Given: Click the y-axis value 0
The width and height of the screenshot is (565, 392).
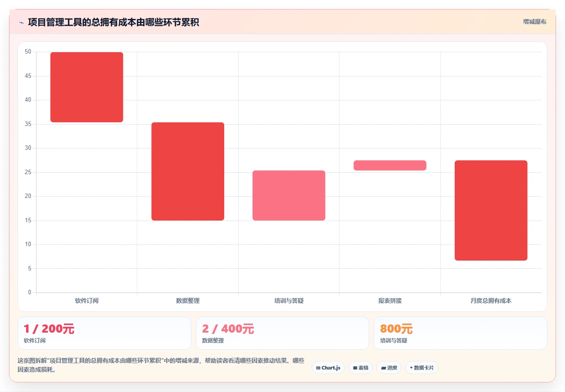Looking at the screenshot, I should (30, 293).
